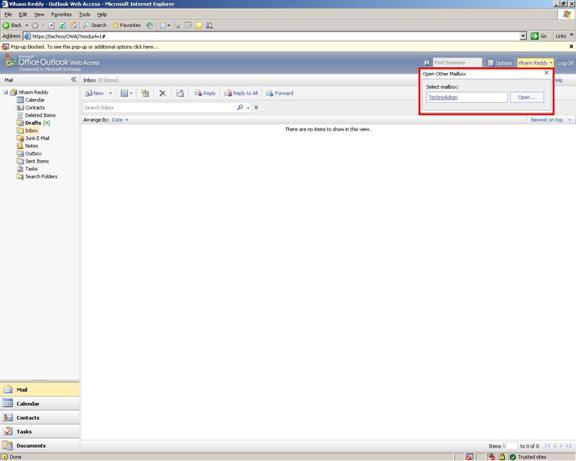Image resolution: width=576 pixels, height=461 pixels.
Task: Open the Tools menu
Action: click(x=84, y=14)
